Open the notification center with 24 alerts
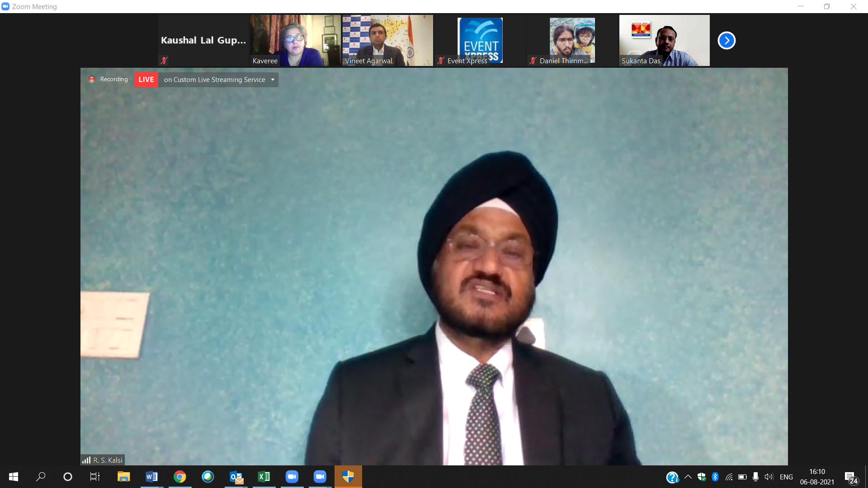 pos(851,478)
